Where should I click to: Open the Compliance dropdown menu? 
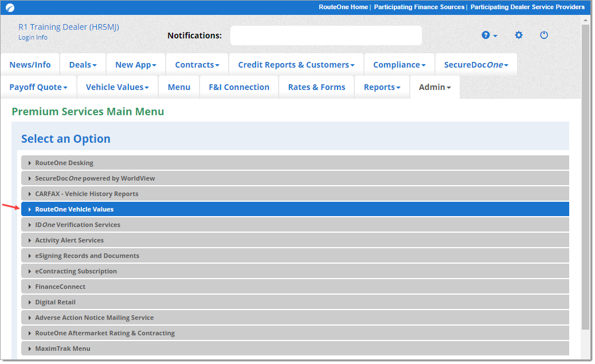(399, 65)
